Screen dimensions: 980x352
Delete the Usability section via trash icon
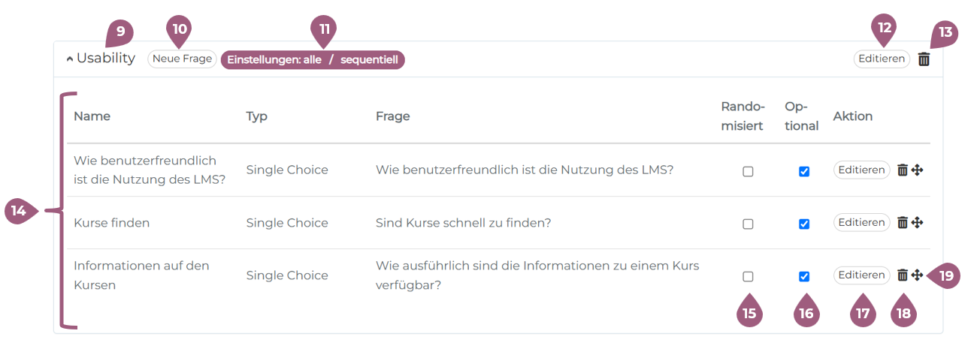924,59
